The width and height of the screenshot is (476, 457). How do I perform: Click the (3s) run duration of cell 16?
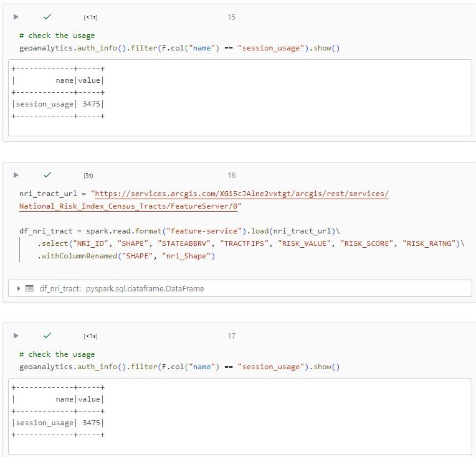(88, 176)
